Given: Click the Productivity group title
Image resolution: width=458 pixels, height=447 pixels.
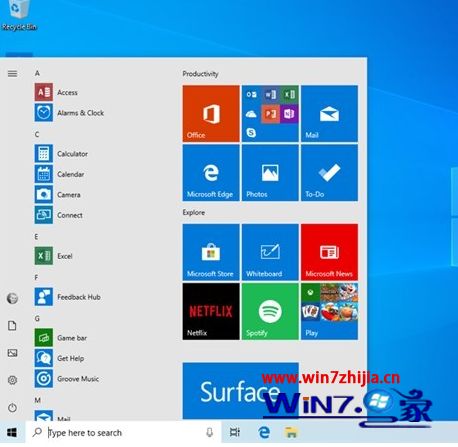Looking at the screenshot, I should pyautogui.click(x=200, y=74).
